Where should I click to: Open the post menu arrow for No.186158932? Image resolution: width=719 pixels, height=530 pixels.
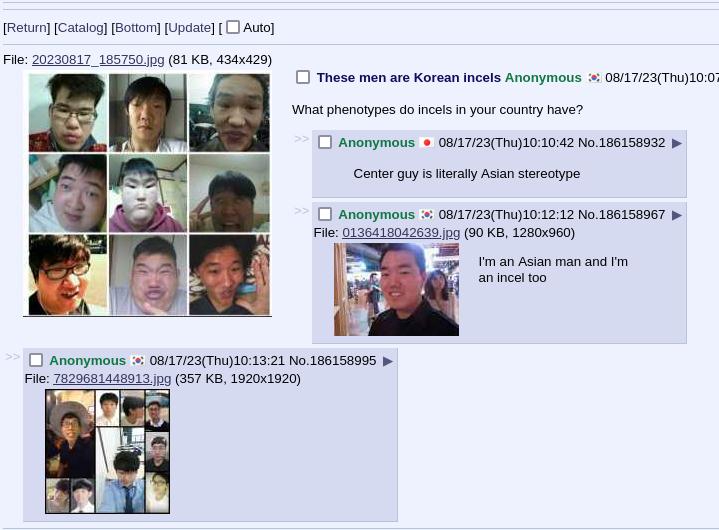click(676, 144)
